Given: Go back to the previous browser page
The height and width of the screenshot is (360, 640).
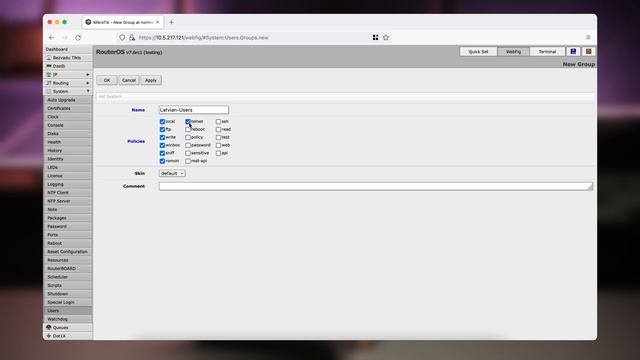Looking at the screenshot, I should tap(51, 38).
